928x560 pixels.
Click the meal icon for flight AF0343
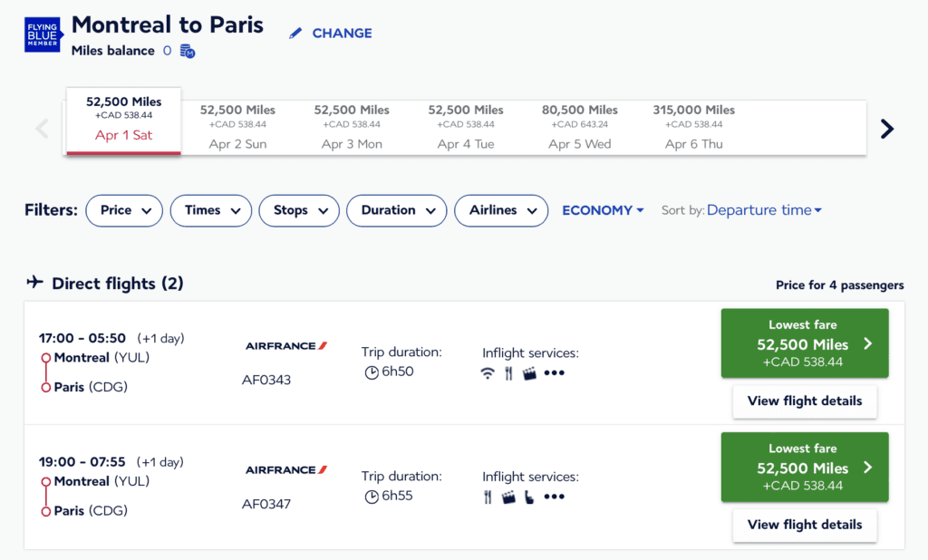(x=508, y=373)
